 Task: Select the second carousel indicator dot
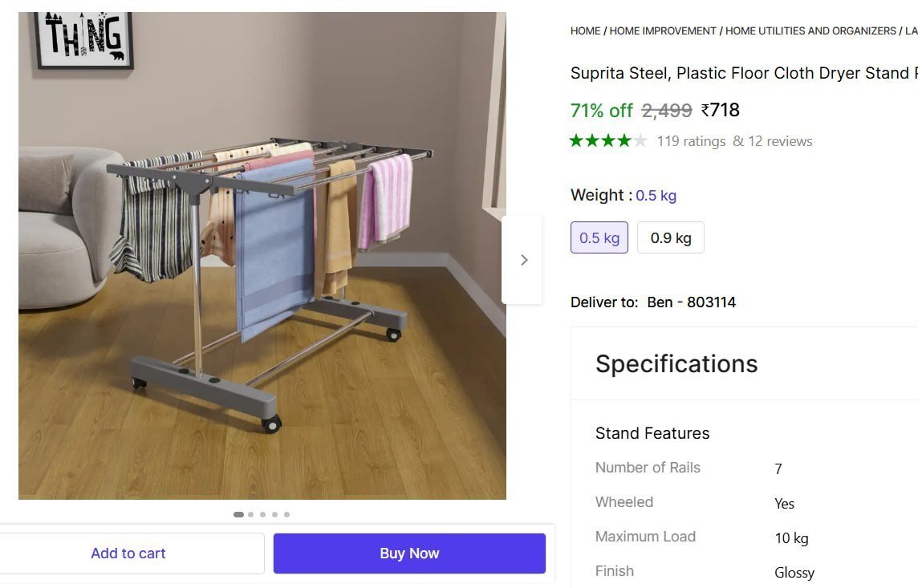point(251,515)
